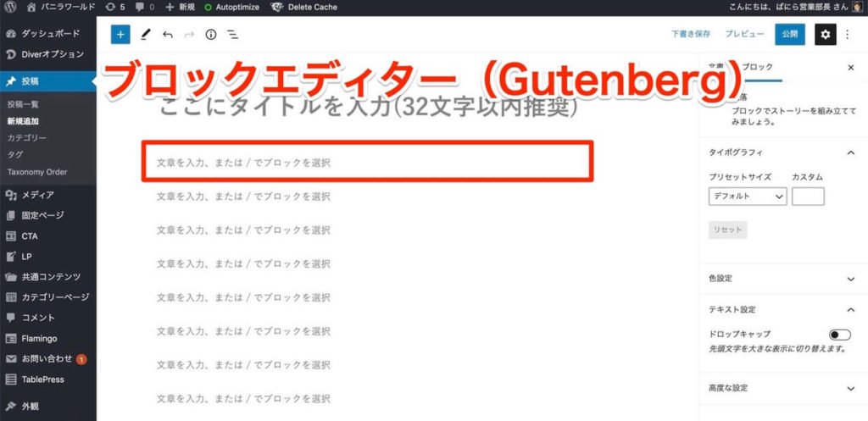Click the カスタム font size field
868x421 pixels.
point(808,197)
